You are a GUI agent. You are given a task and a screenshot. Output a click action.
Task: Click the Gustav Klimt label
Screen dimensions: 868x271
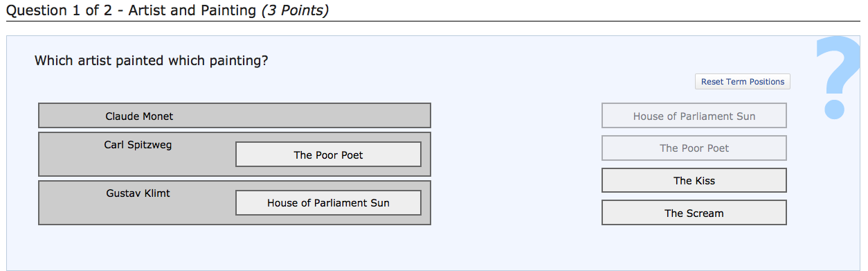[x=138, y=193]
